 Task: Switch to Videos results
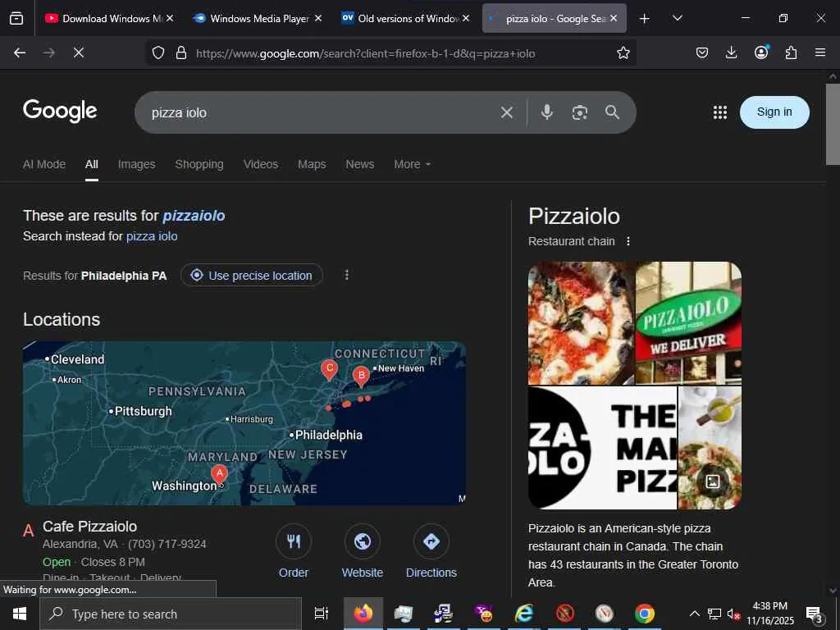[x=261, y=164]
